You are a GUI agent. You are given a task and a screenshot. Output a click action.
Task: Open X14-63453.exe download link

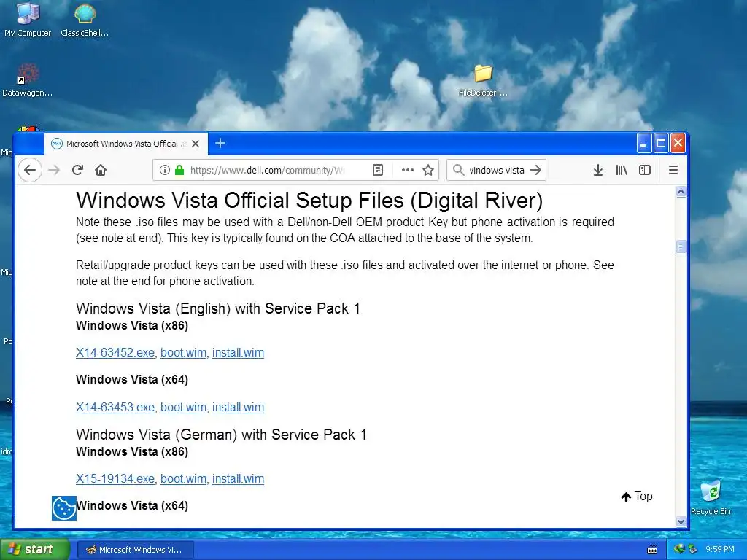click(115, 408)
